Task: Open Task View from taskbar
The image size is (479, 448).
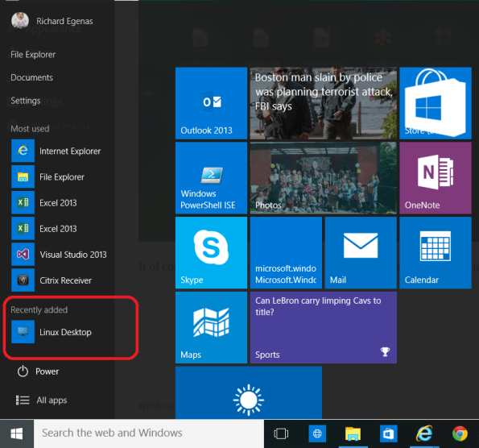Action: [281, 433]
